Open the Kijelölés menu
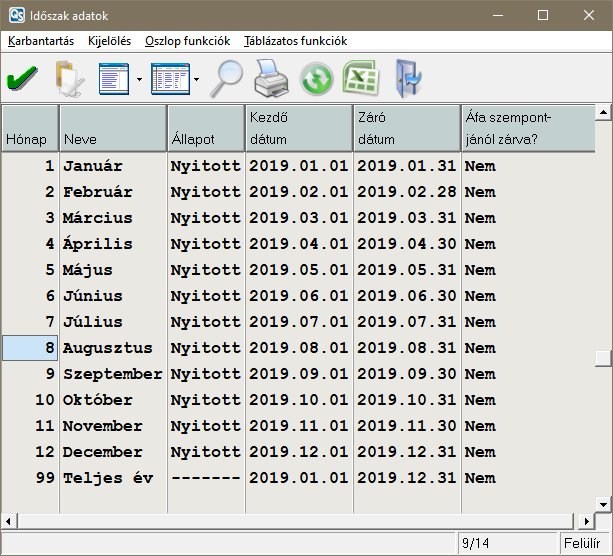Image resolution: width=613 pixels, height=556 pixels. pyautogui.click(x=110, y=41)
